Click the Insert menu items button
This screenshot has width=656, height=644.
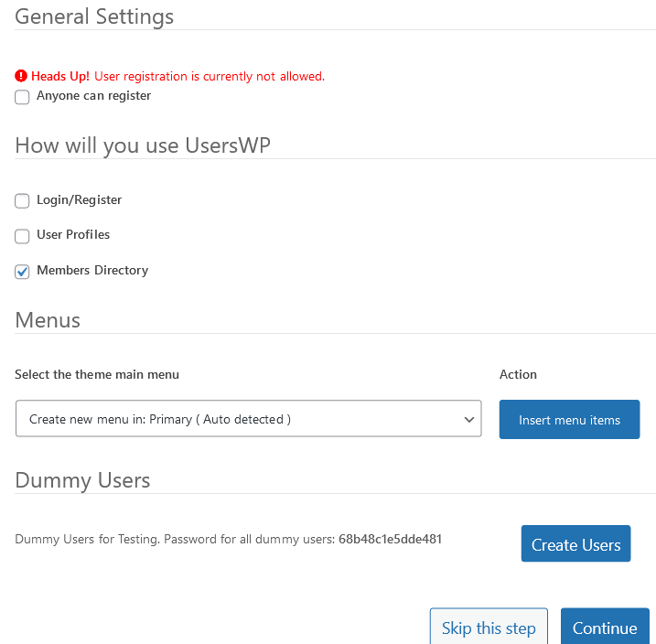point(569,420)
